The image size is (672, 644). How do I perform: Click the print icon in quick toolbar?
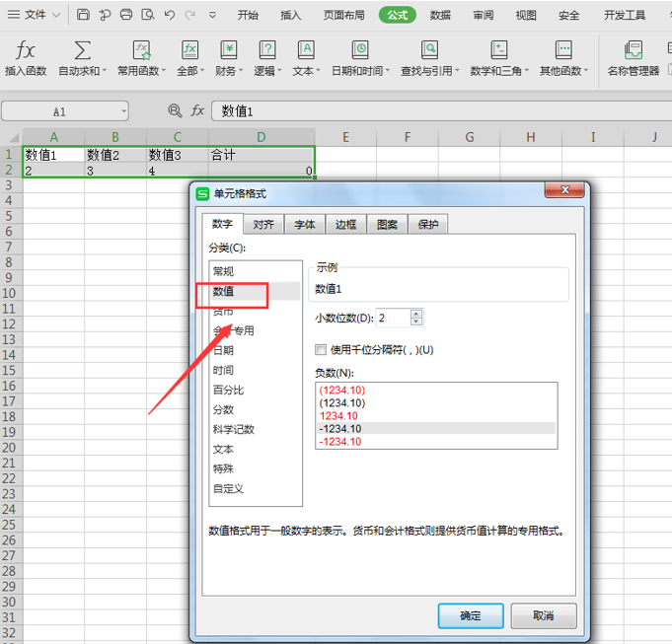coord(126,15)
